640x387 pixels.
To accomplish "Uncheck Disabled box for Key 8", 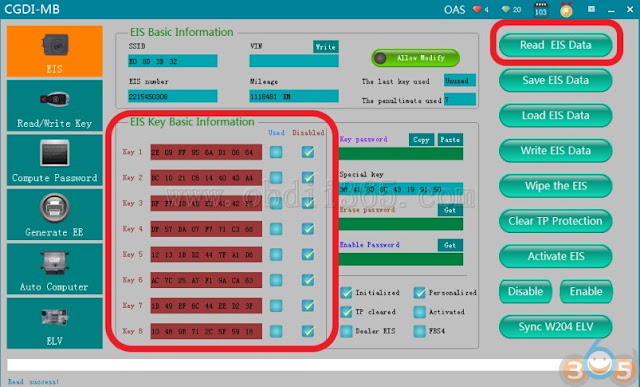I will pyautogui.click(x=308, y=331).
